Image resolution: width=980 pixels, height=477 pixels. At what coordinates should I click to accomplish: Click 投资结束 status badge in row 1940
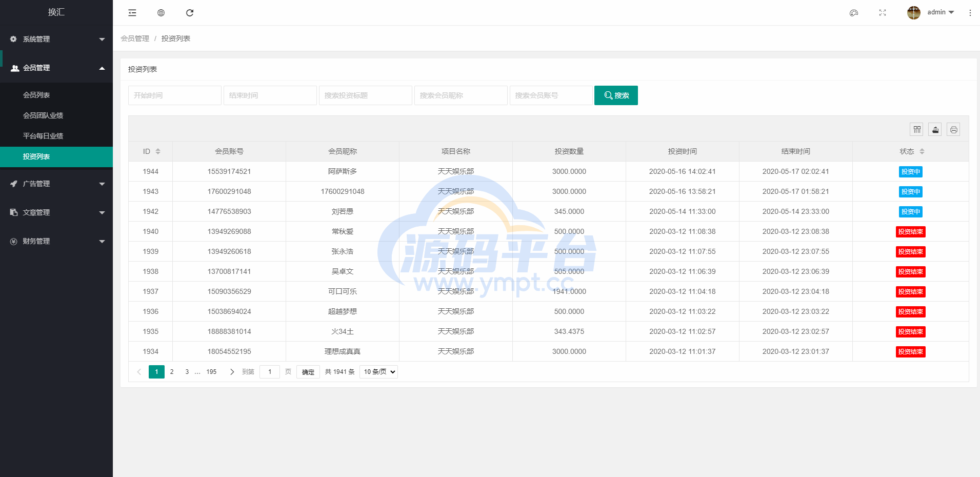911,232
